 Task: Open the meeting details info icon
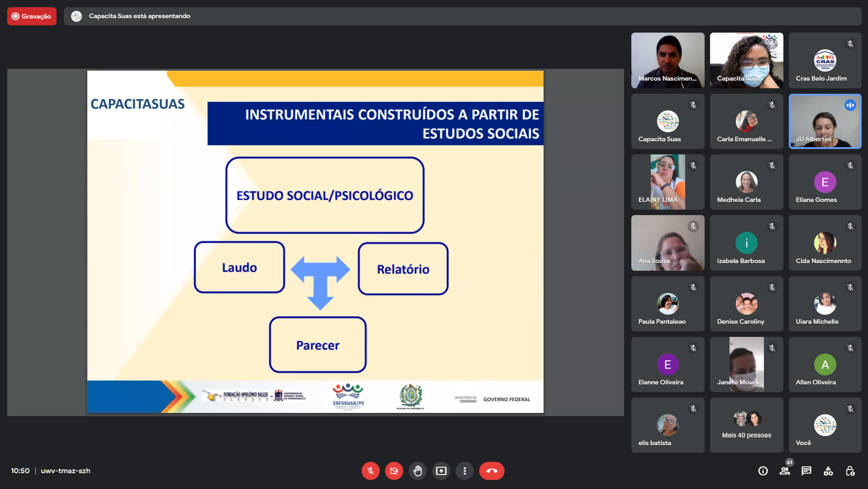click(x=763, y=471)
